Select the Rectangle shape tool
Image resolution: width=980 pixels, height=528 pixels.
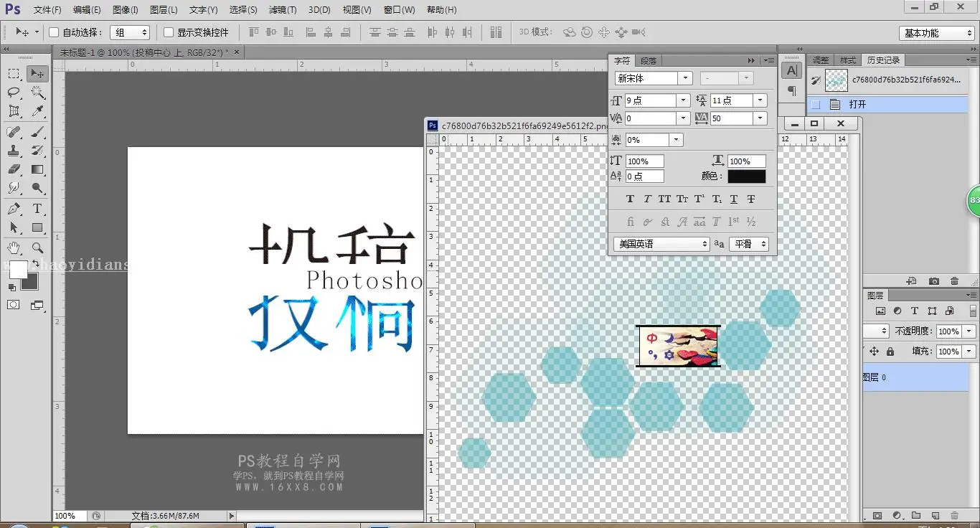tap(37, 227)
